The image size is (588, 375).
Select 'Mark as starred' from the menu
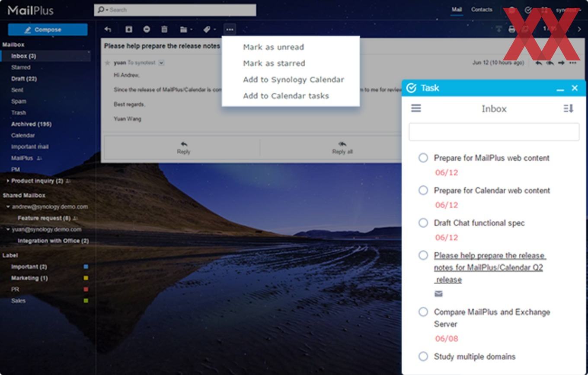pyautogui.click(x=274, y=64)
